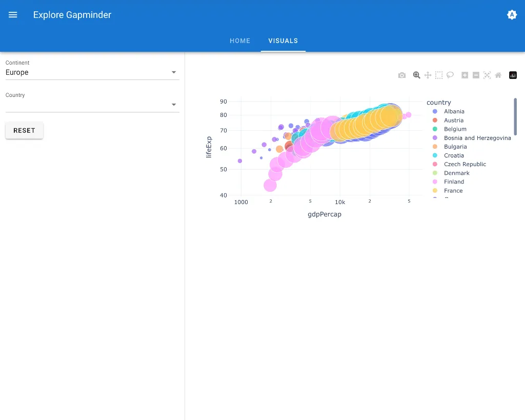Viewport: 525px width, 420px height.
Task: Open the Continent dropdown
Action: [x=92, y=72]
